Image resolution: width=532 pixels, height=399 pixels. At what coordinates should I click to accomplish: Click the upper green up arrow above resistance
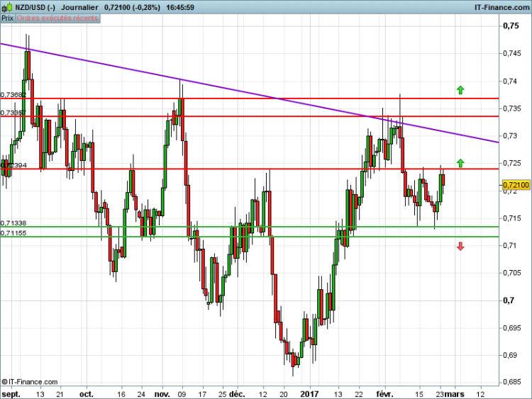coord(460,90)
